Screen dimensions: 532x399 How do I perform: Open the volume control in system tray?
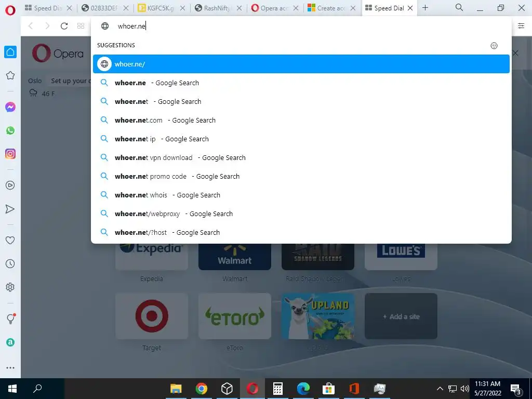[464, 389]
